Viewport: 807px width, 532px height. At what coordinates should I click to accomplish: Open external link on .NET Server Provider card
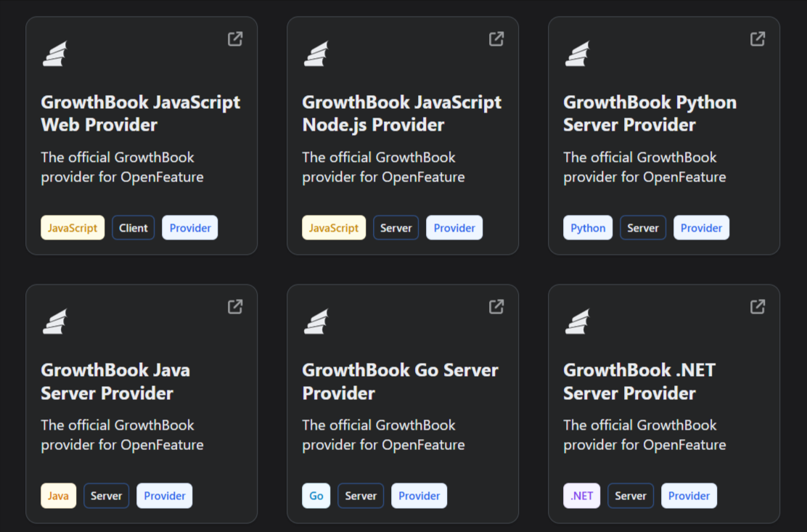coord(758,307)
